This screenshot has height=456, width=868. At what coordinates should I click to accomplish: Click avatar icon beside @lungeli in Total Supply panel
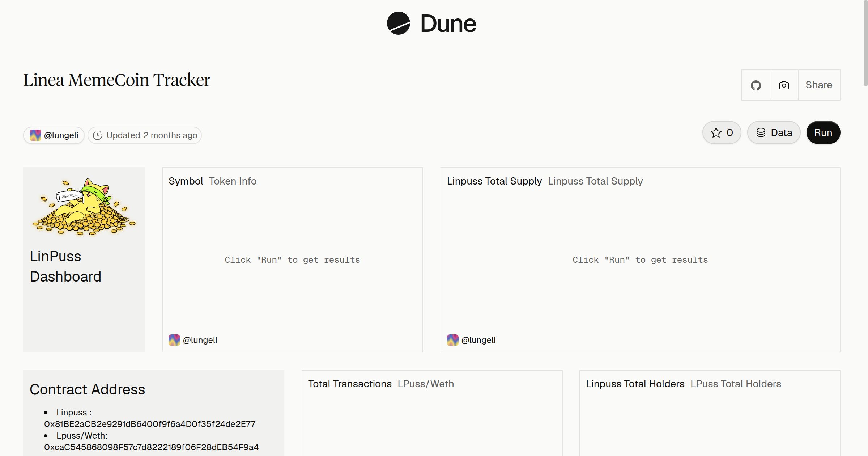[x=453, y=340]
